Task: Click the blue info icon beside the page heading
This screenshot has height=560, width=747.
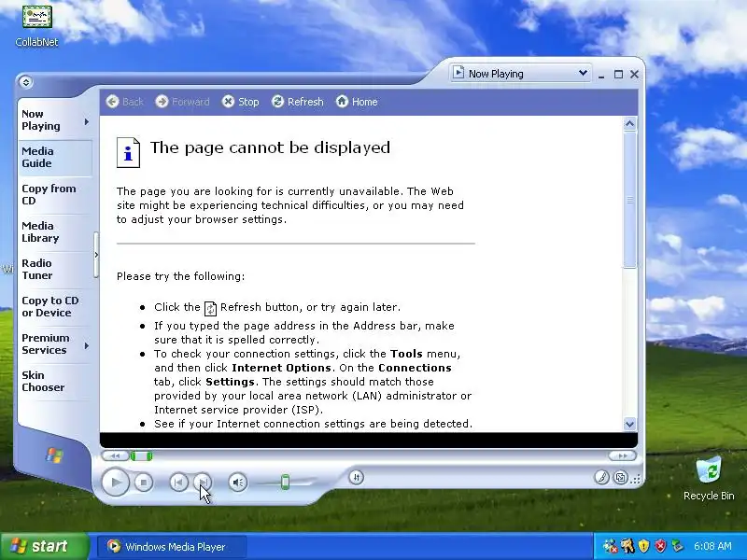Action: click(x=128, y=153)
